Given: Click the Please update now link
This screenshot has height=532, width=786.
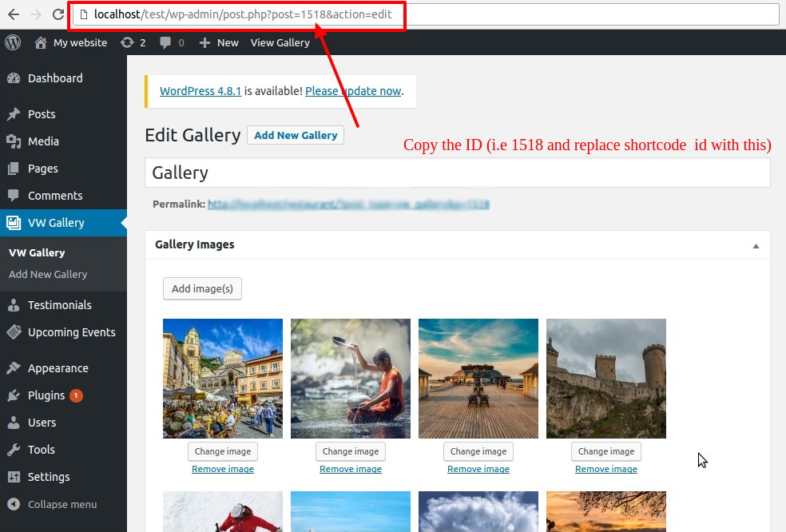Looking at the screenshot, I should (353, 91).
